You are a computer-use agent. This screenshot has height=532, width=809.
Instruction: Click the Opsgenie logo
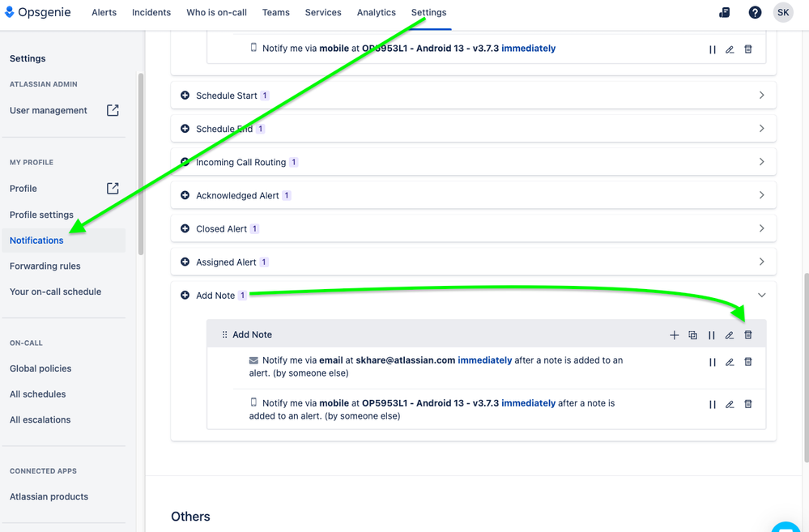pyautogui.click(x=38, y=12)
